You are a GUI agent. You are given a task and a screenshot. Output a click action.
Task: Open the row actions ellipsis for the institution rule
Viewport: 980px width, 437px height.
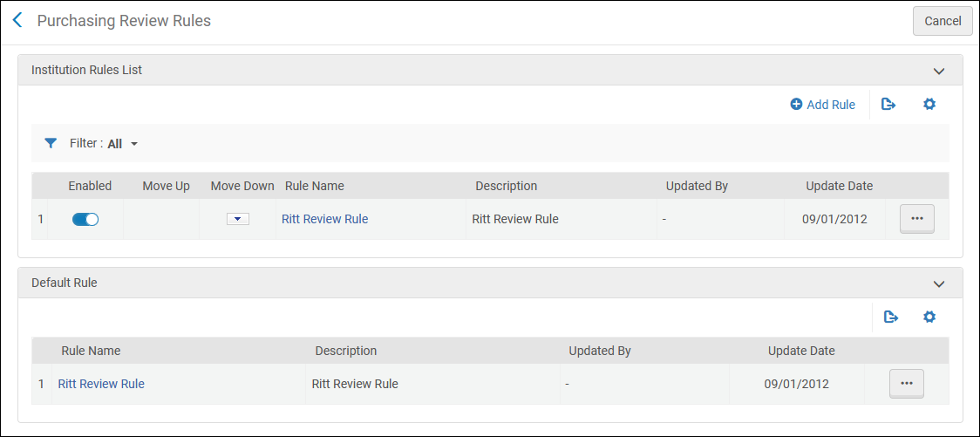click(x=916, y=219)
